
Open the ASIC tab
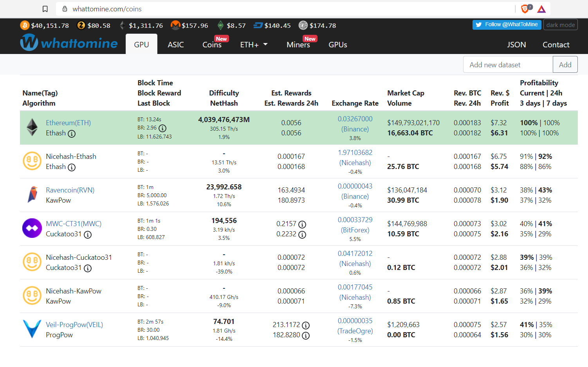point(176,45)
